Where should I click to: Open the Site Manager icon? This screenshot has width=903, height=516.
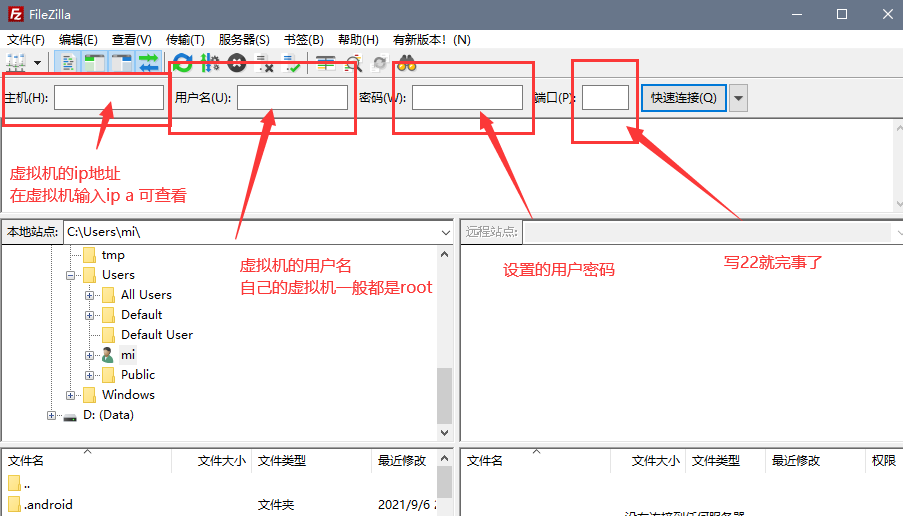(16, 62)
